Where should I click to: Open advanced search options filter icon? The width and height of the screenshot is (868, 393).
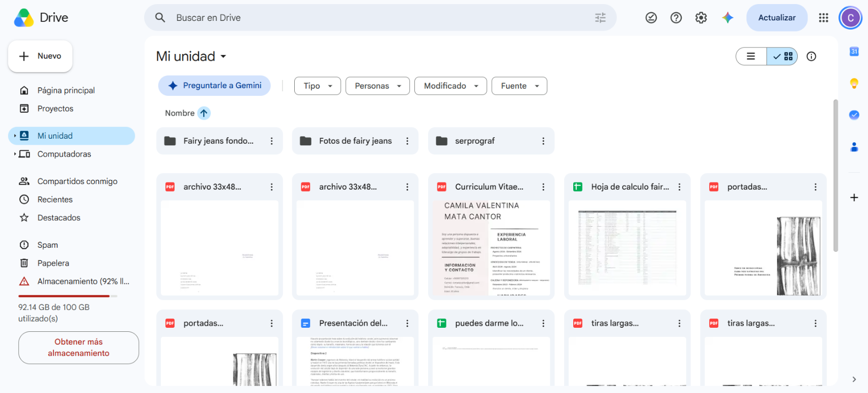600,18
